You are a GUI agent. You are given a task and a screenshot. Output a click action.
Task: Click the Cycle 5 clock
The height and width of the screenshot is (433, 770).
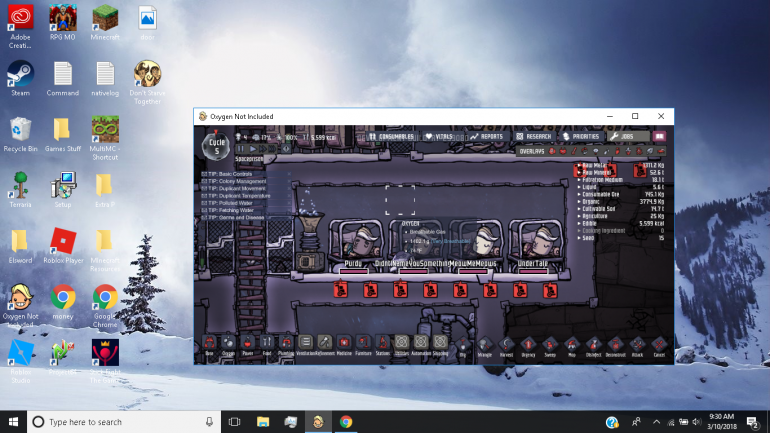216,146
